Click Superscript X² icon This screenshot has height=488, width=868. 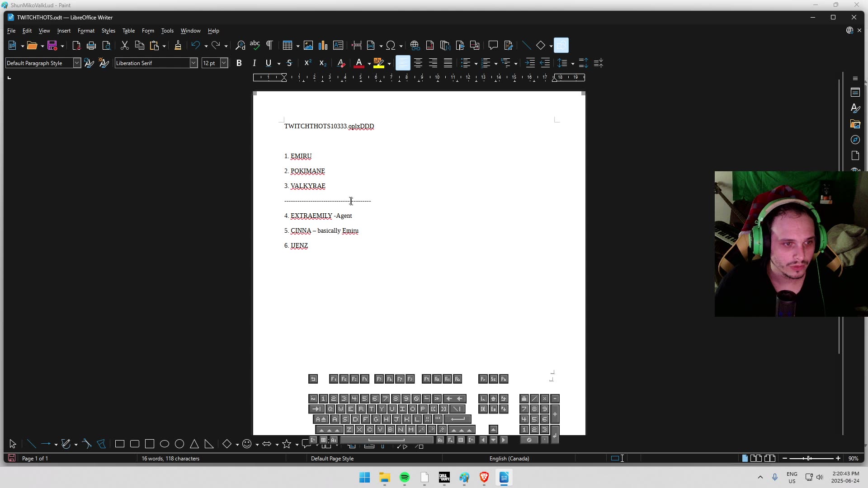coord(308,63)
